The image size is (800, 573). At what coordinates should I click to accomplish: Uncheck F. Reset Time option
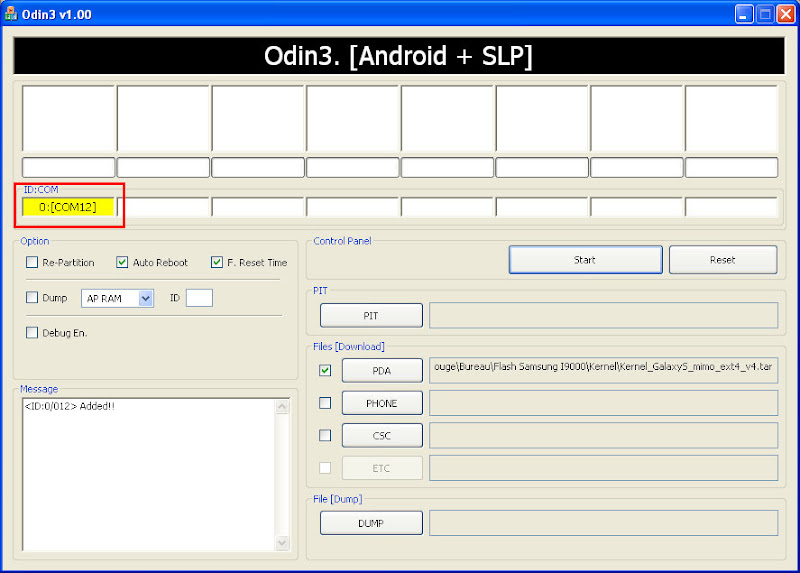pos(217,262)
